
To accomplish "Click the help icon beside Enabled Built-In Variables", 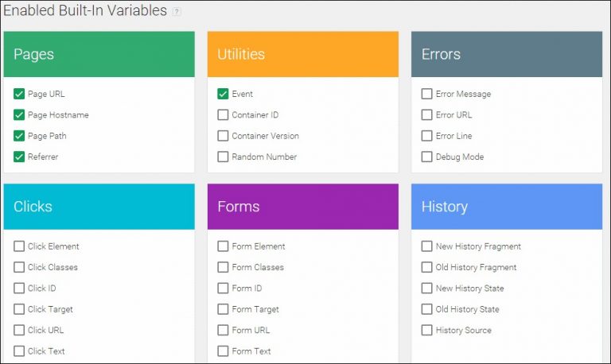I will [x=177, y=12].
